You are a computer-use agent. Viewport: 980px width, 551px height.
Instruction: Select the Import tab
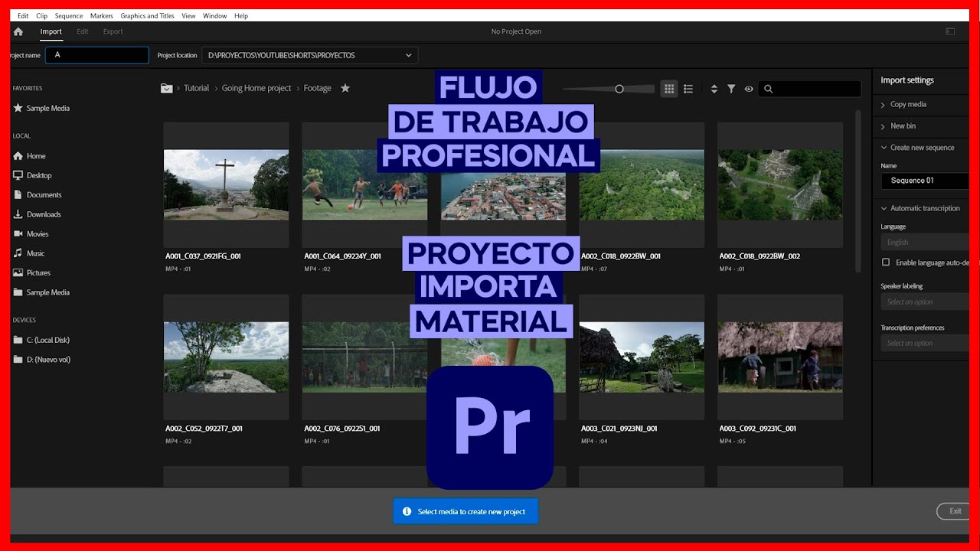(x=51, y=31)
